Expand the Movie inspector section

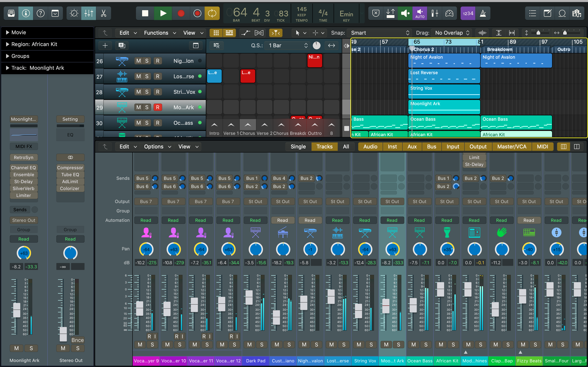pyautogui.click(x=8, y=32)
